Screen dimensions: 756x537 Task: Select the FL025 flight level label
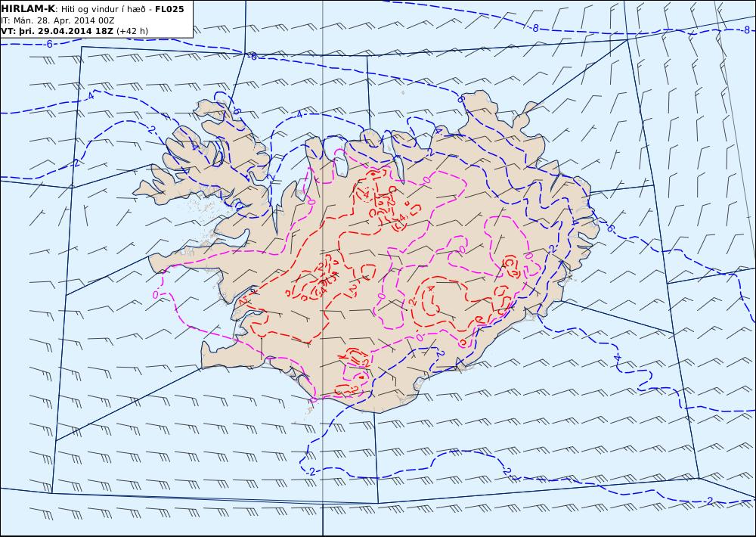[169, 9]
